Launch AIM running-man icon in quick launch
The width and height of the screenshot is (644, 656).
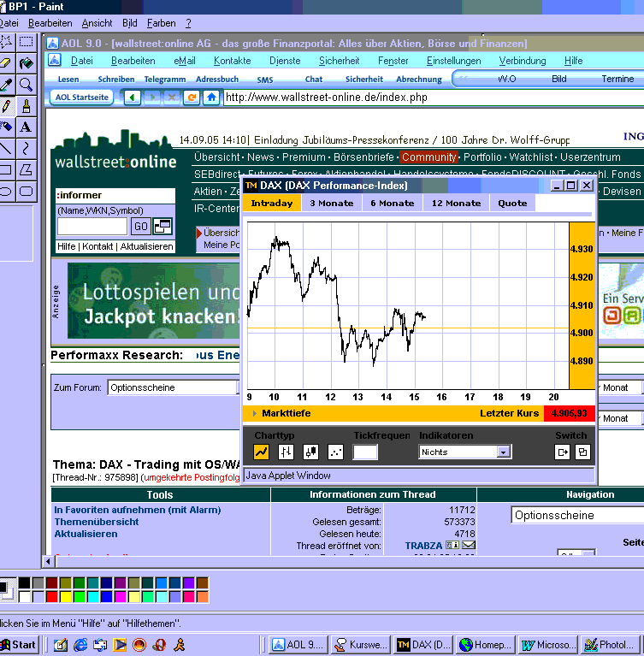(x=179, y=645)
